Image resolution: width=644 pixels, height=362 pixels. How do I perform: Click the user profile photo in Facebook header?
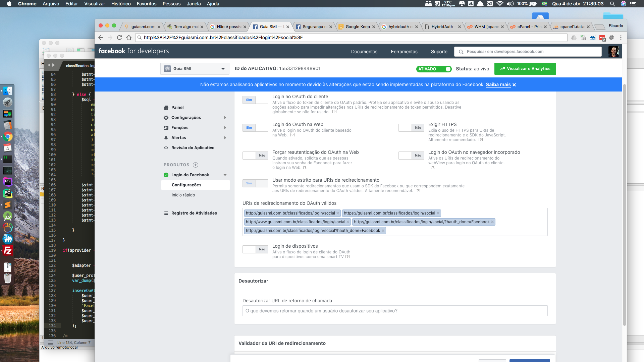(x=613, y=52)
